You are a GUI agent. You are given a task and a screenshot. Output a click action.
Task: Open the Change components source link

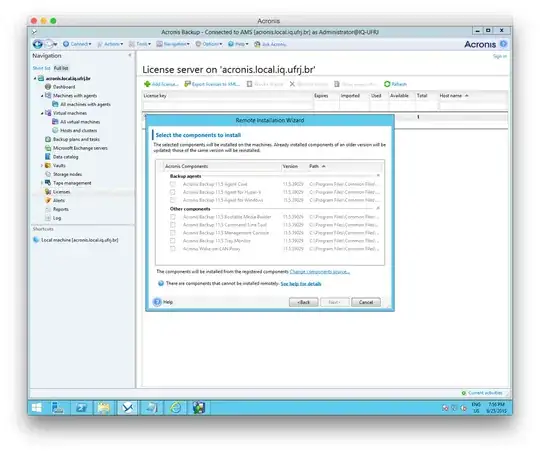click(x=320, y=272)
